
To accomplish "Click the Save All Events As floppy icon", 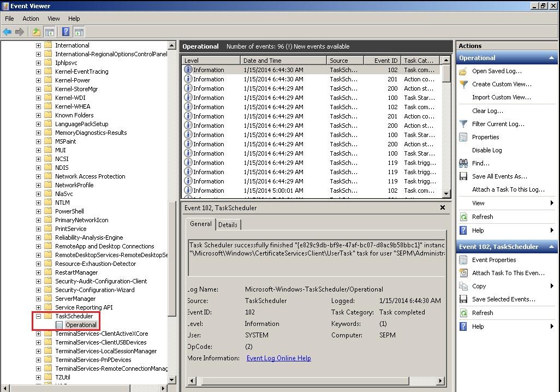I will [x=463, y=176].
